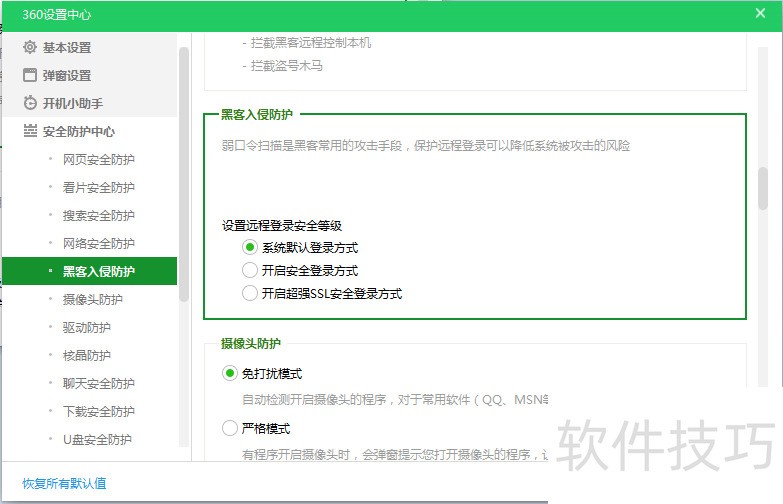The height and width of the screenshot is (504, 783).
Task: Select 严格模式 for camera protection
Action: pos(230,428)
